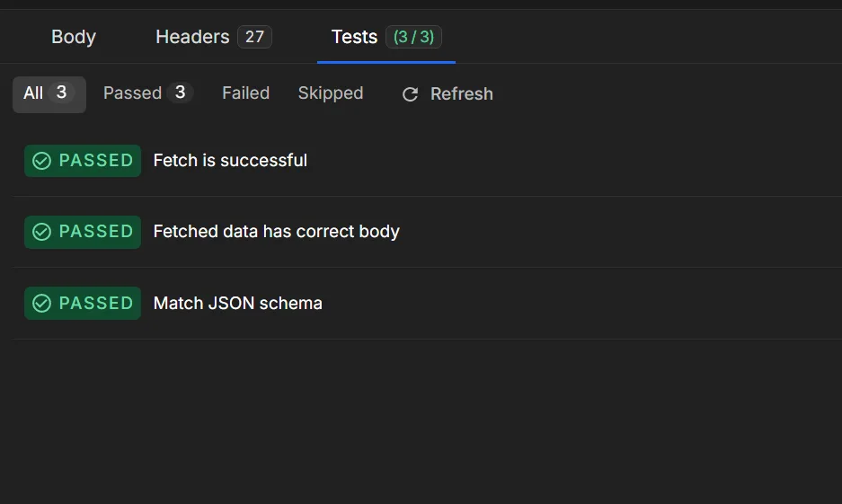The image size is (842, 504).
Task: Select the Fetched data has correct body test
Action: tap(428, 232)
